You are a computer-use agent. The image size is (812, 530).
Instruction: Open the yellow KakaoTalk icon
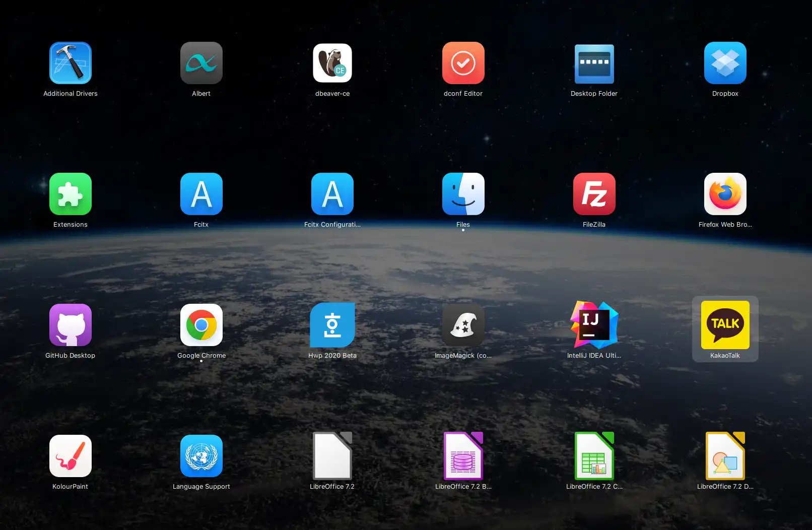click(x=725, y=325)
